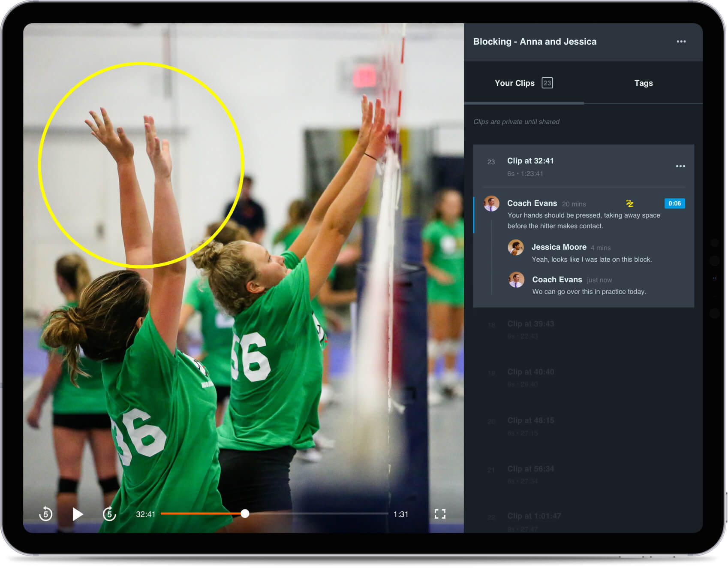The height and width of the screenshot is (568, 728).
Task: Click the clip count badge showing 23
Action: coord(548,83)
